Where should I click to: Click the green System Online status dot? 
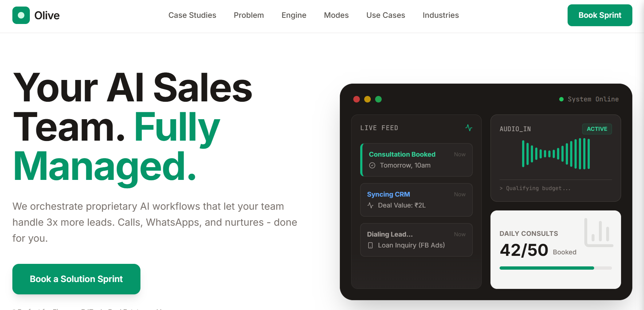point(561,99)
